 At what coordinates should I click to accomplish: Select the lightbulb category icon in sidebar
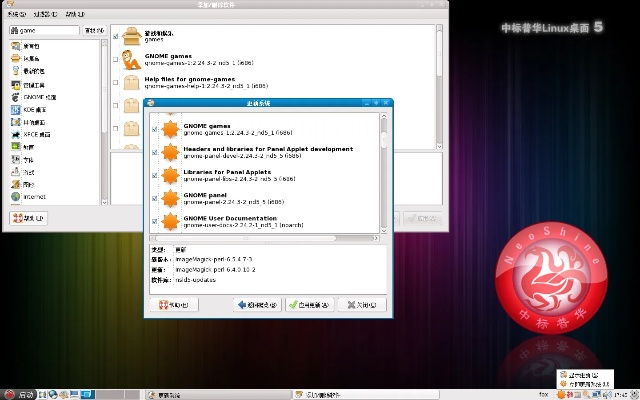(16, 71)
